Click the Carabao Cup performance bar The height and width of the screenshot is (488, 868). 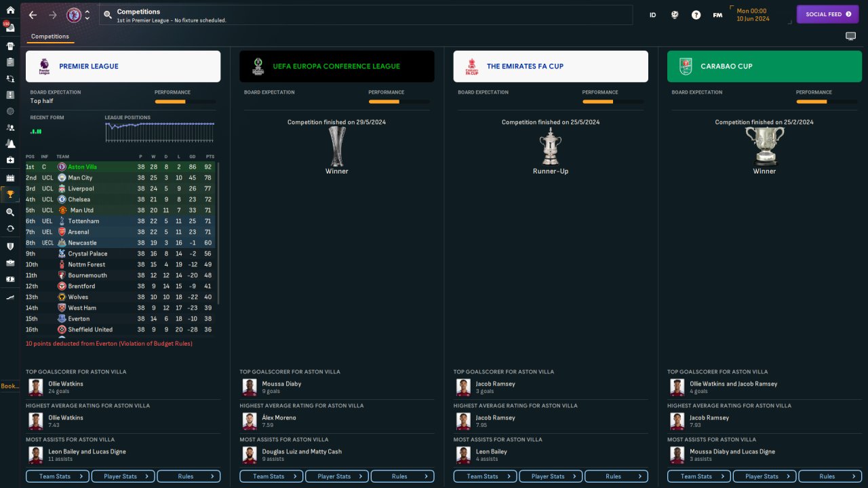coord(827,102)
